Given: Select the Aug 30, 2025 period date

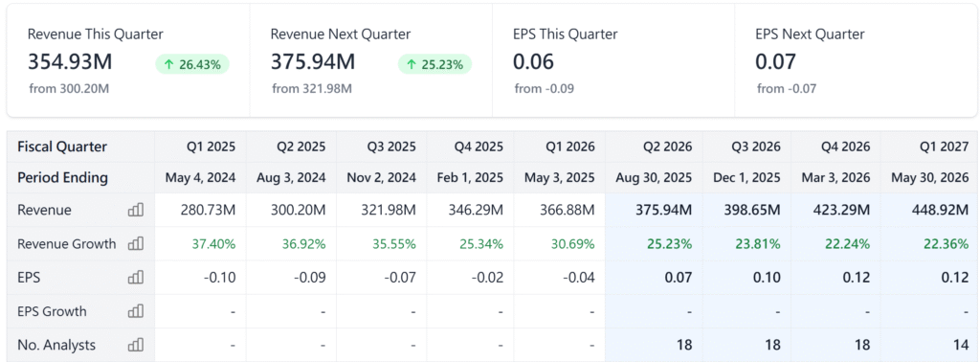Looking at the screenshot, I should [x=656, y=177].
